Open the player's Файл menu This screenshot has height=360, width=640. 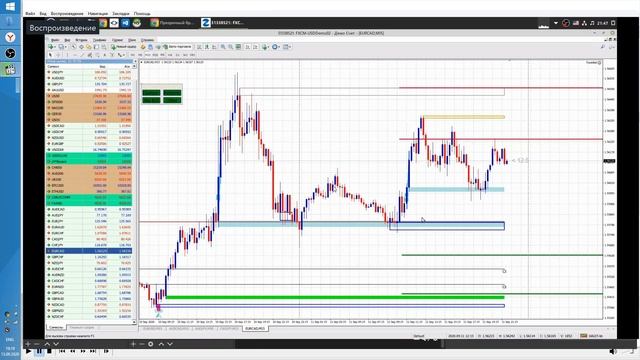point(30,13)
